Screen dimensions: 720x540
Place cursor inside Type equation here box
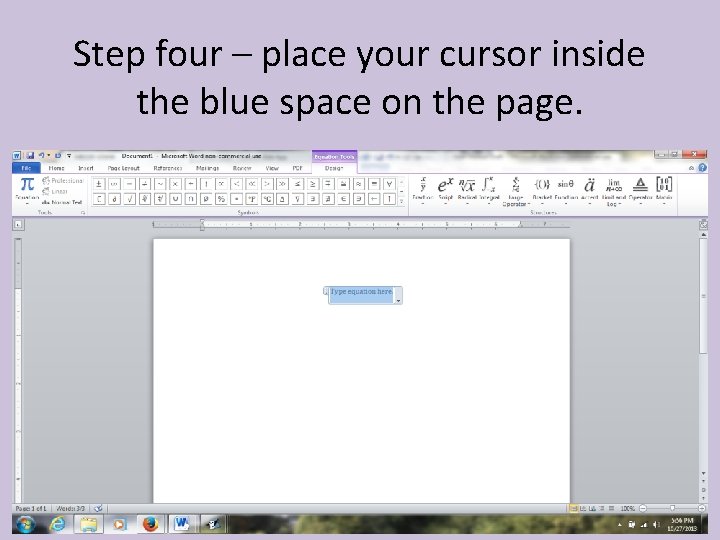(361, 295)
